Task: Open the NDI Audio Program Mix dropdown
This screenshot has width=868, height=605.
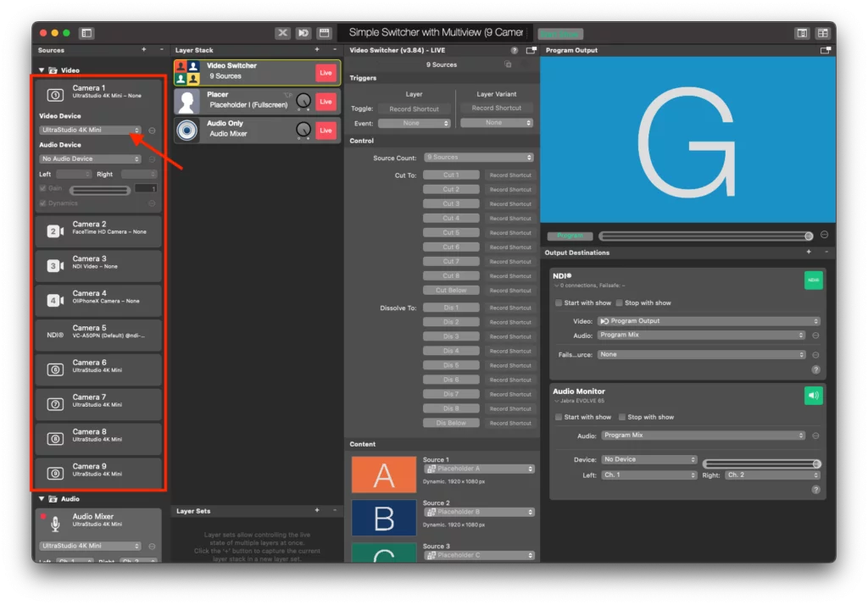Action: (x=701, y=335)
